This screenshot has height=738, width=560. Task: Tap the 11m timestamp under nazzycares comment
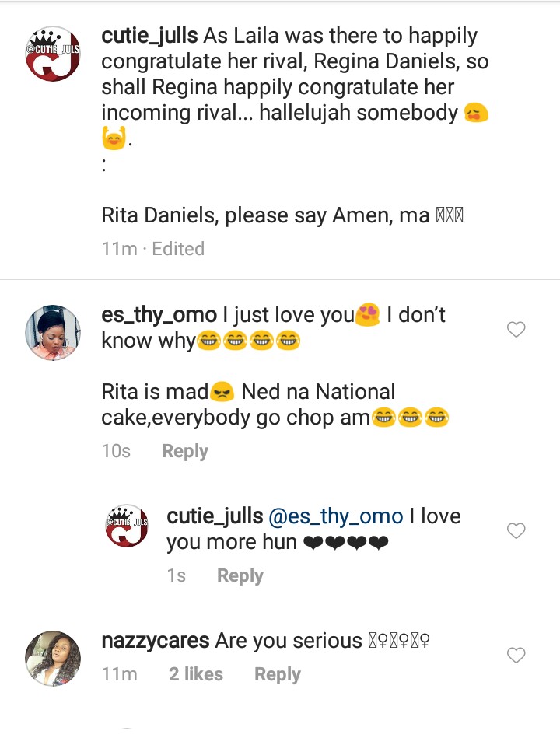coord(120,674)
